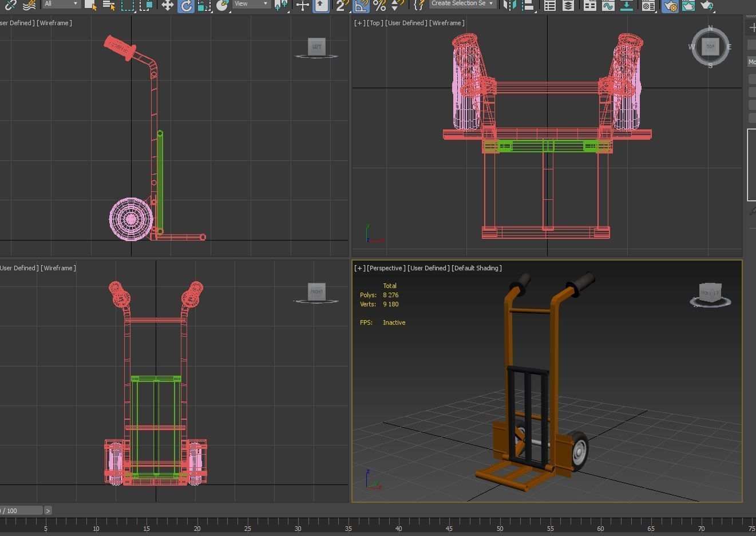Toggle the 2D Snaps button

tap(342, 5)
